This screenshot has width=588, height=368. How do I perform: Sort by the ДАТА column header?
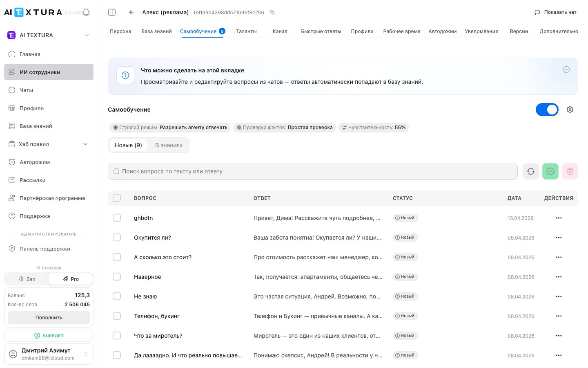coord(514,198)
